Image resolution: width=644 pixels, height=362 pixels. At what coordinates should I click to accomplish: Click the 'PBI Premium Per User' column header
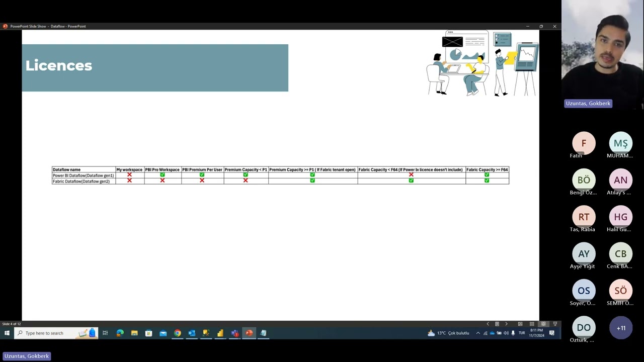point(202,169)
